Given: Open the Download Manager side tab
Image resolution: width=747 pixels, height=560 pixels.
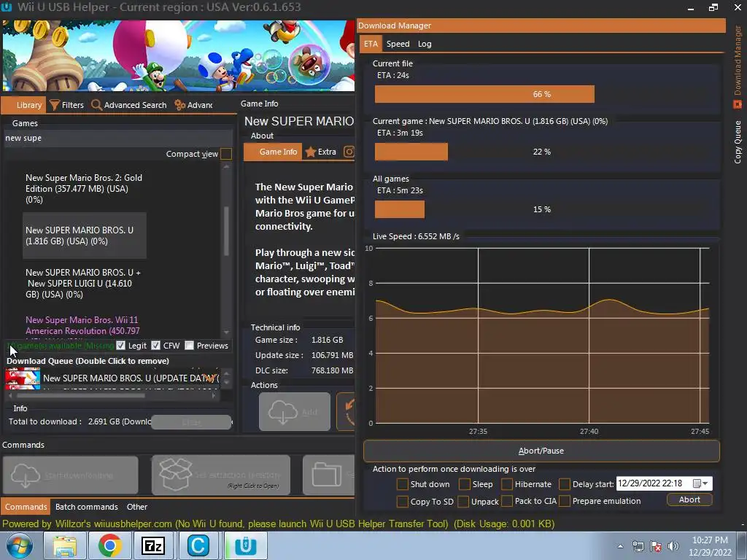Looking at the screenshot, I should 738,60.
